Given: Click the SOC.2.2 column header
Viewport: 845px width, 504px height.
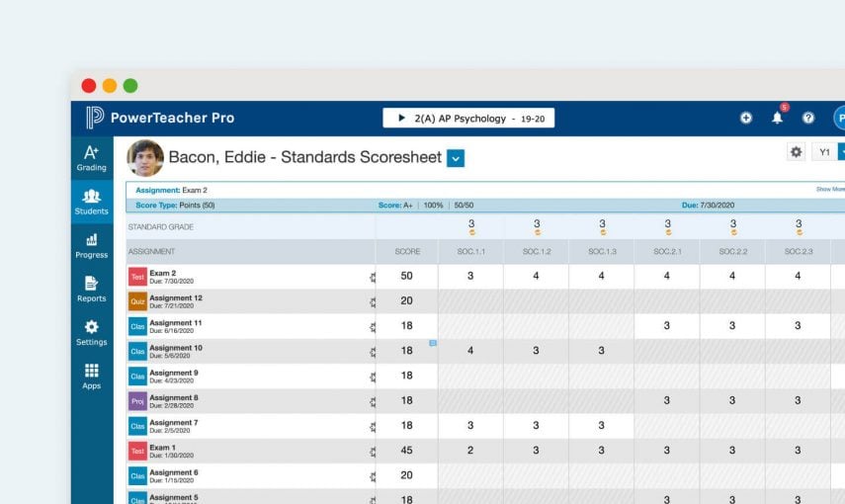Looking at the screenshot, I should tap(733, 252).
